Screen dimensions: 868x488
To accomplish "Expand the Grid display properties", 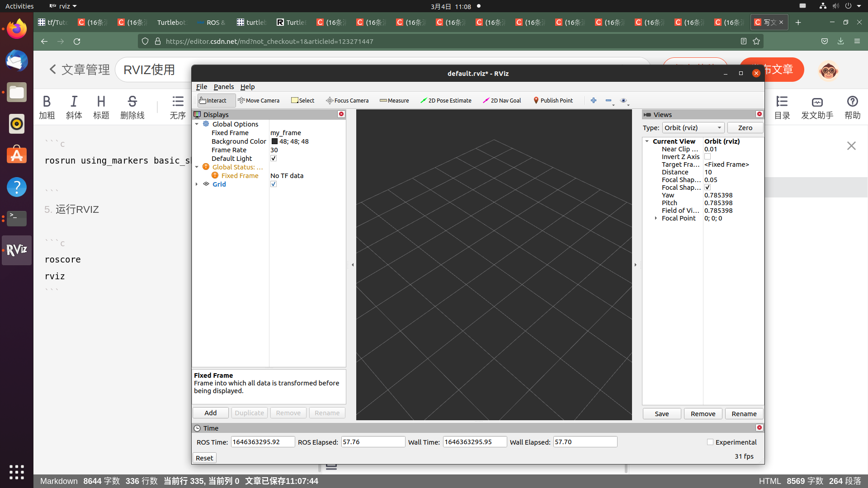I will point(197,184).
